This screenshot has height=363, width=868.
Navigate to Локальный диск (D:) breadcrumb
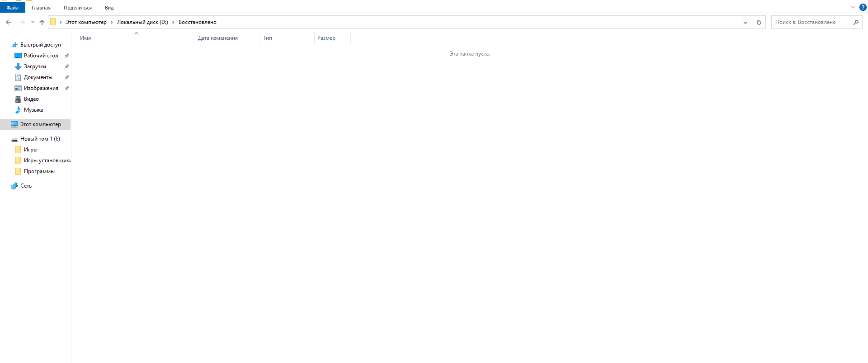tap(142, 22)
